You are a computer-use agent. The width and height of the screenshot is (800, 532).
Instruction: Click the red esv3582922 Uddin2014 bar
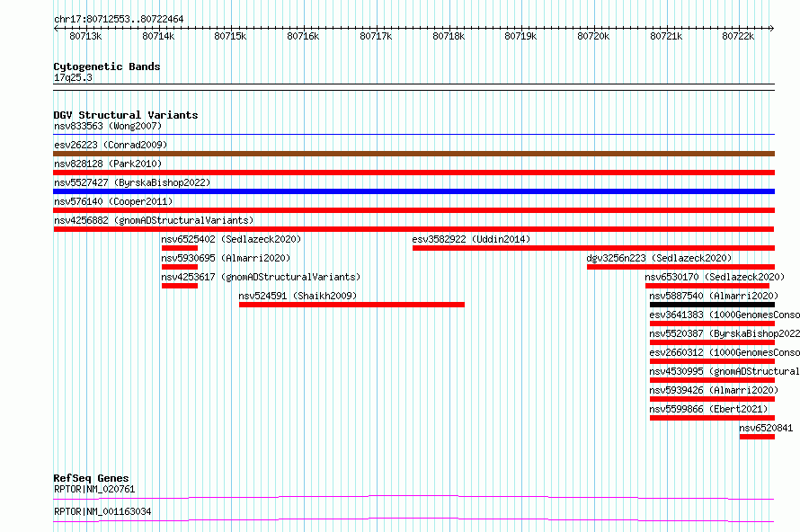coord(593,248)
